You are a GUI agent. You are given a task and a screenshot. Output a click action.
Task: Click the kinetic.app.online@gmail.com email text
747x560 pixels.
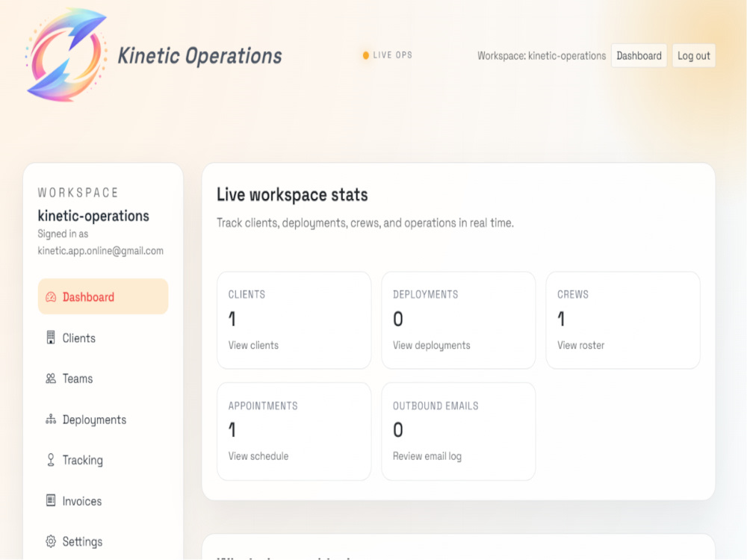coord(101,251)
